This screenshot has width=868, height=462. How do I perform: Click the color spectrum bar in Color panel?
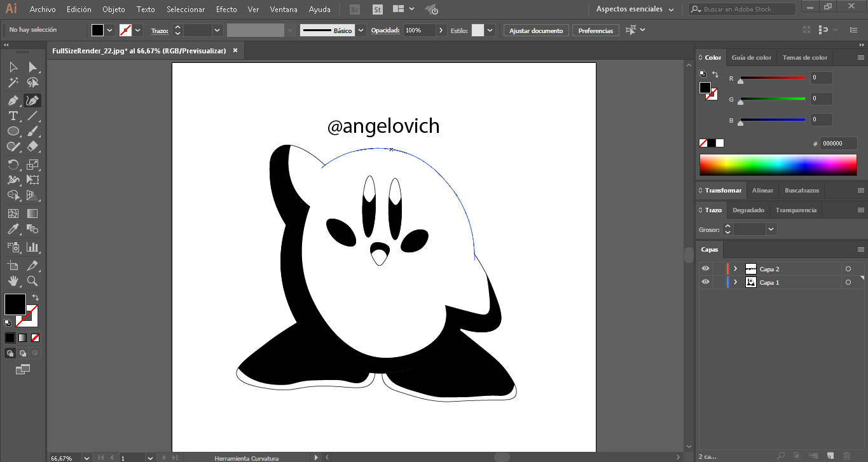pos(778,165)
